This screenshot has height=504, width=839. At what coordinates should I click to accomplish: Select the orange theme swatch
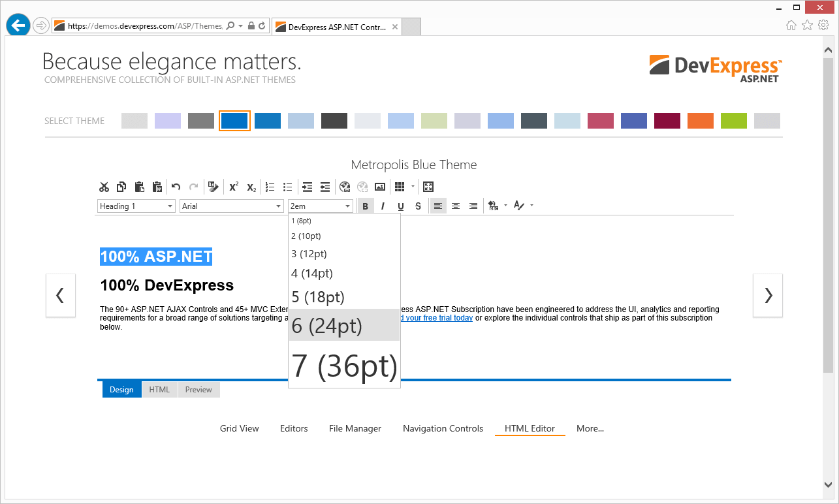701,121
